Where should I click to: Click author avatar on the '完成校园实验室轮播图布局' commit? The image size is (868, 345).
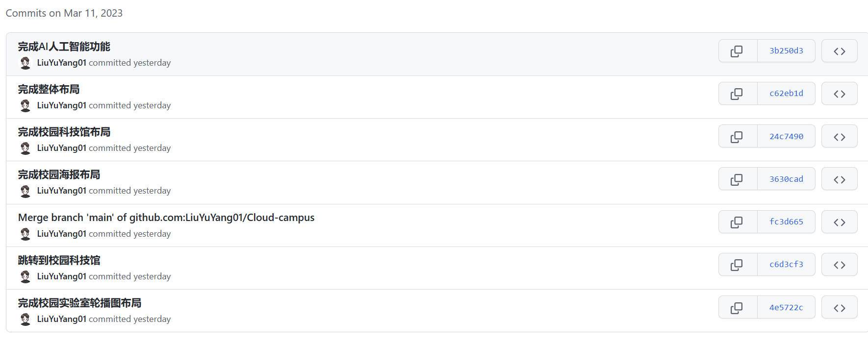(25, 319)
